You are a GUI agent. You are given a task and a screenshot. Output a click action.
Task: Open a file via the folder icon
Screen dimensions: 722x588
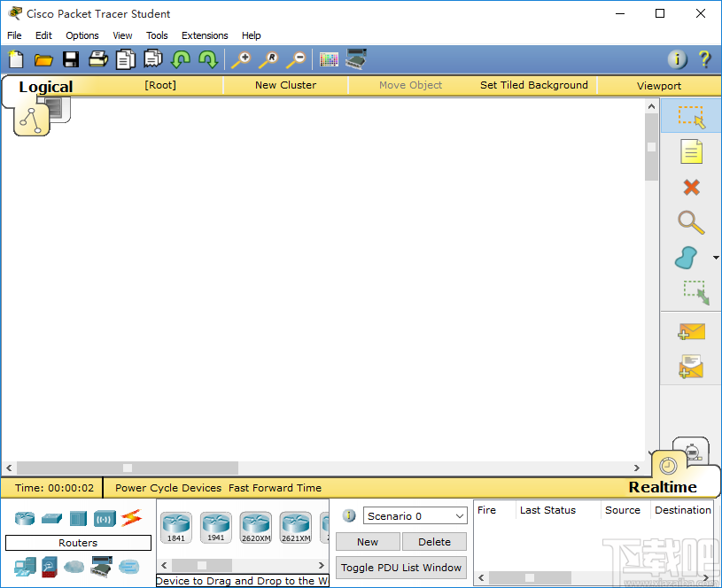(43, 60)
